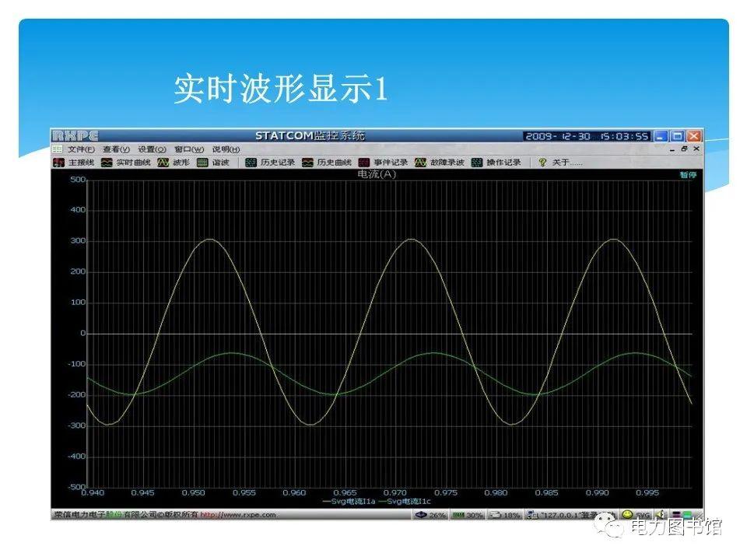Open the http://www.rxpe.com link
747x560 pixels.
tap(238, 515)
